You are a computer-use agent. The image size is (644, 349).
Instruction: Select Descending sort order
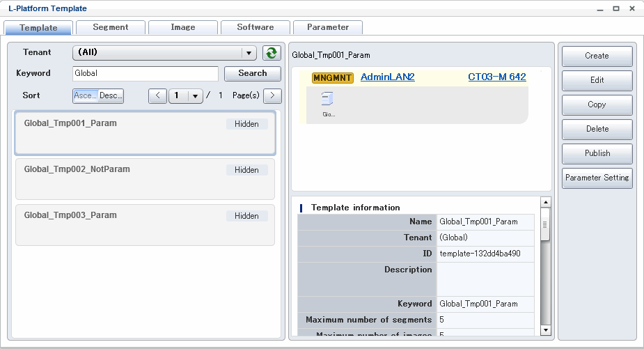click(x=111, y=95)
